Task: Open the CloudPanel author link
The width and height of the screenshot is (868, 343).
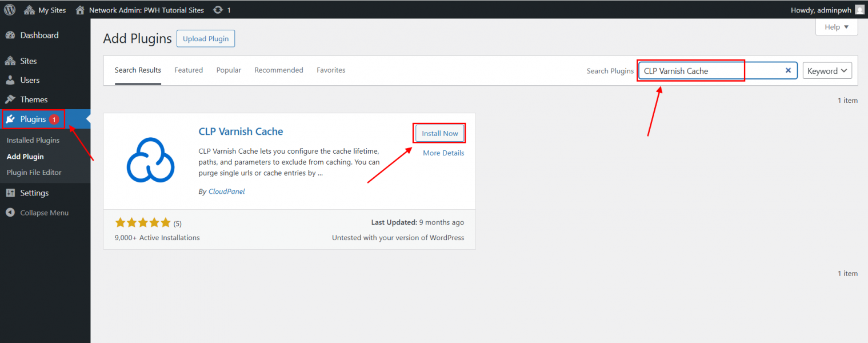Action: tap(227, 192)
